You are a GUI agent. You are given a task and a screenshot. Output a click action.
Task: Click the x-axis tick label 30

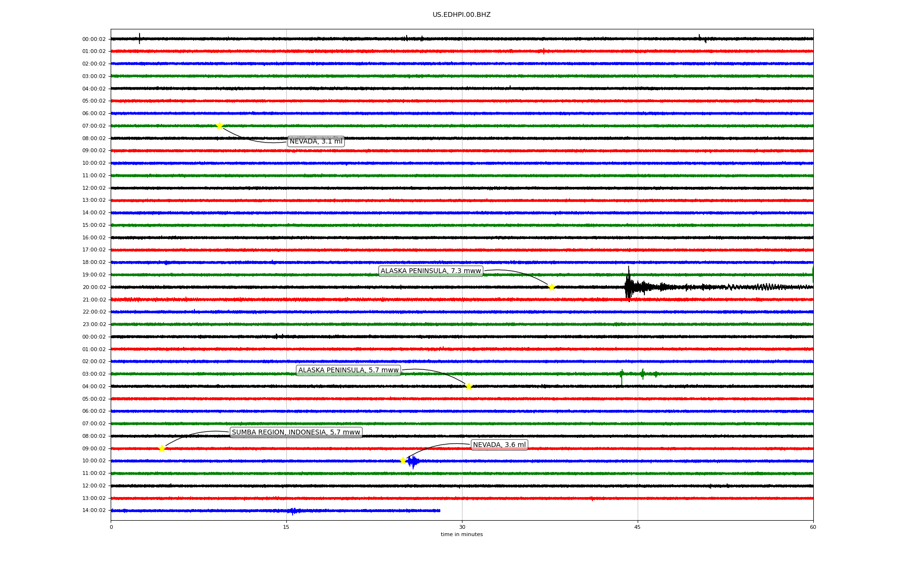pos(462,527)
